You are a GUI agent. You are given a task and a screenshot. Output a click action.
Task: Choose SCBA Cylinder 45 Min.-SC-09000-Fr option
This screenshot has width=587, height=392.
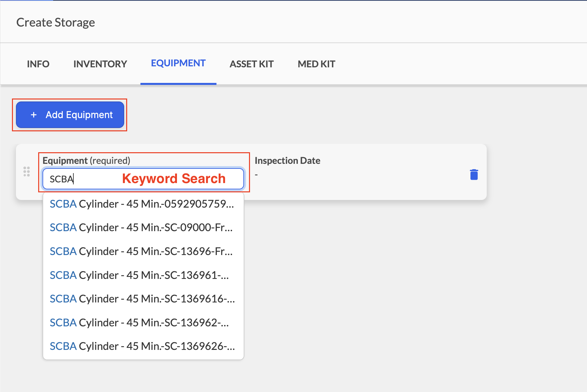click(x=143, y=228)
